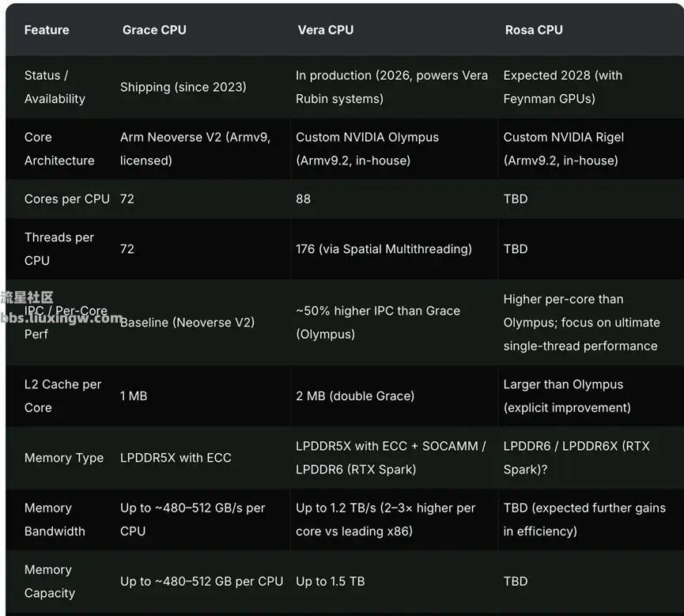Click 'Higher per-core than Olympus' cell
The width and height of the screenshot is (684, 616).
581,323
